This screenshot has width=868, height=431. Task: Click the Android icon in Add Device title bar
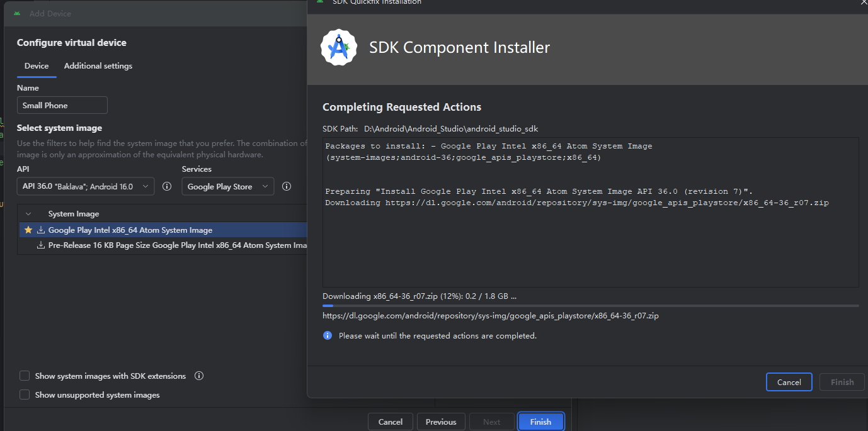17,13
